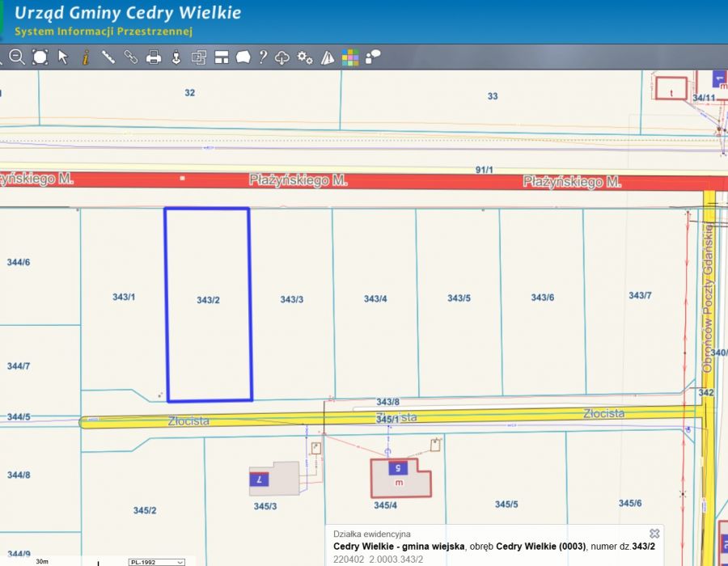728x566 pixels.
Task: Click the zoom to full extent icon
Action: pyautogui.click(x=40, y=57)
